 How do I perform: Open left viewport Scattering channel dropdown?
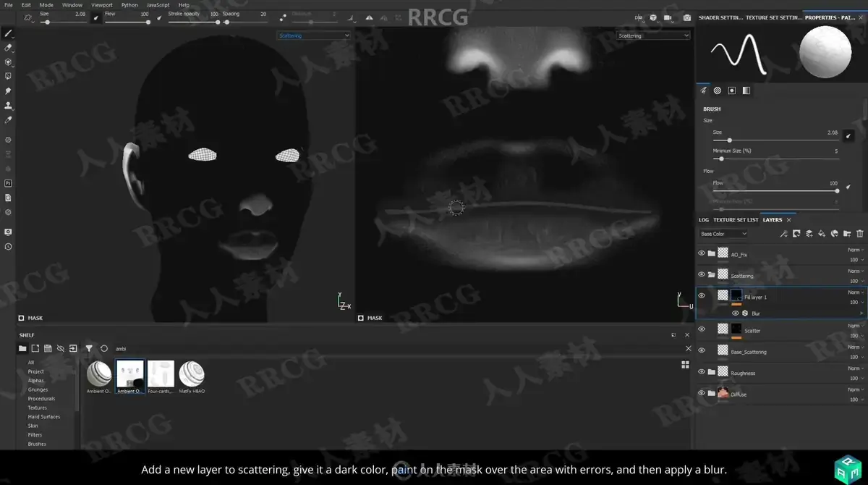pyautogui.click(x=314, y=35)
